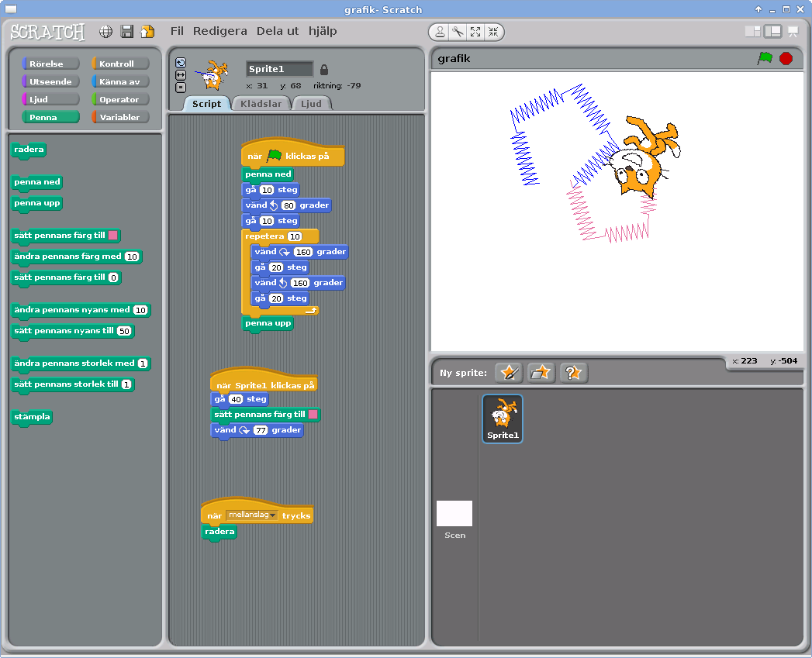Click the title bar keep-above arrow icon
Viewport: 812px width, 658px height.
click(x=758, y=9)
